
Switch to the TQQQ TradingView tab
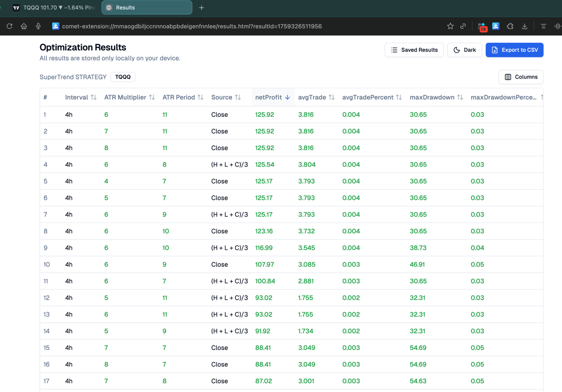[54, 8]
